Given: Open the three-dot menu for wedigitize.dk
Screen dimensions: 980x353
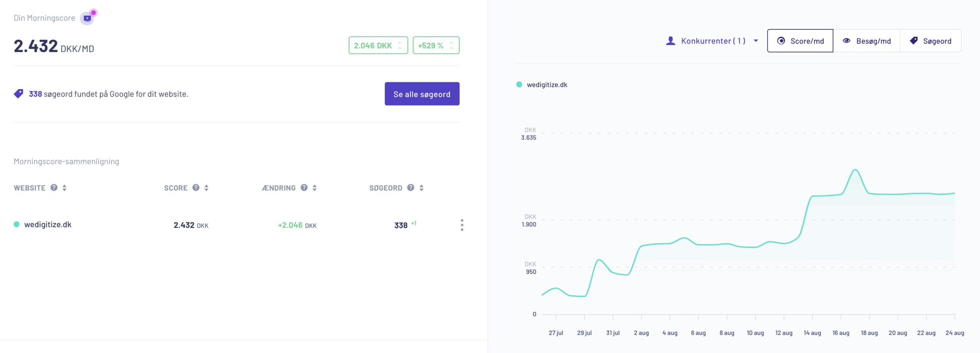Looking at the screenshot, I should click(462, 225).
